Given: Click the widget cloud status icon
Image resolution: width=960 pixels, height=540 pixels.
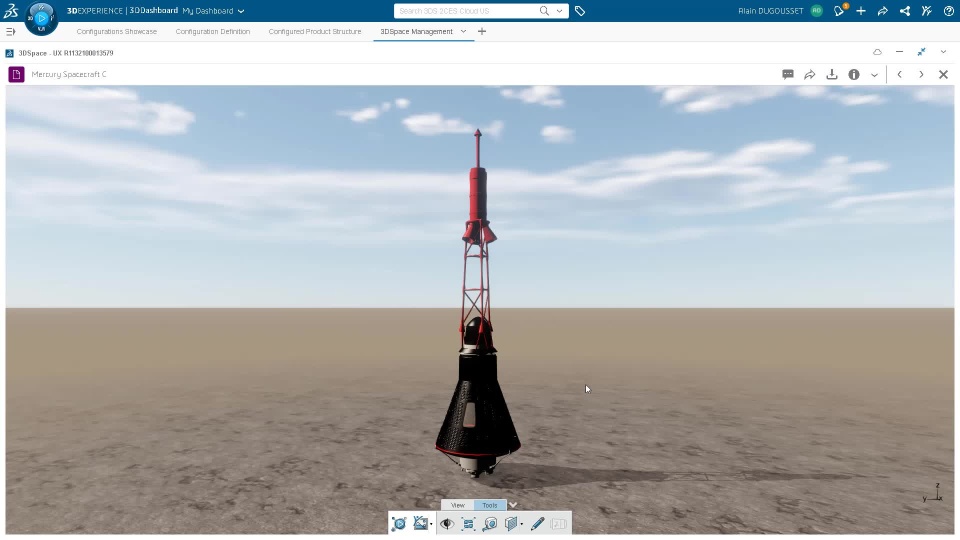Looking at the screenshot, I should click(877, 52).
